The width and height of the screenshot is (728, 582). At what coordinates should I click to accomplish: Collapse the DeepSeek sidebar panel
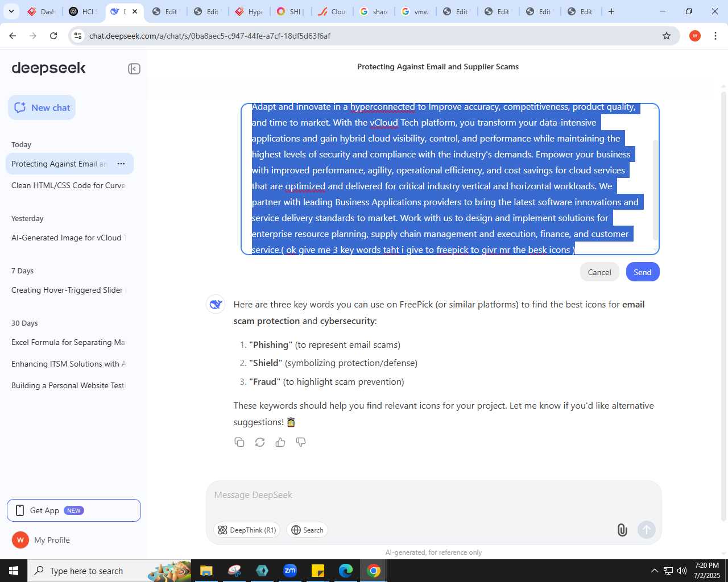point(134,69)
